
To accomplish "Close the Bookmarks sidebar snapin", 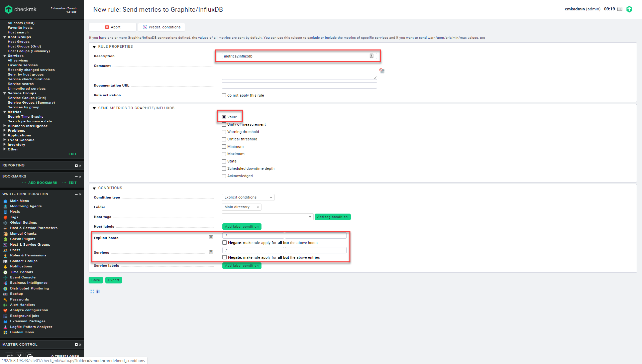I will [x=80, y=176].
